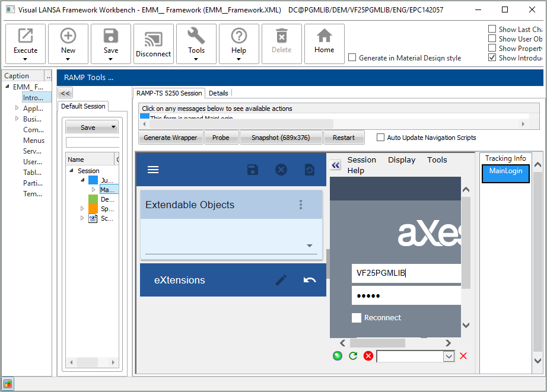Click the VF25PGMLIB username input field
This screenshot has height=392, width=547.
(406, 273)
